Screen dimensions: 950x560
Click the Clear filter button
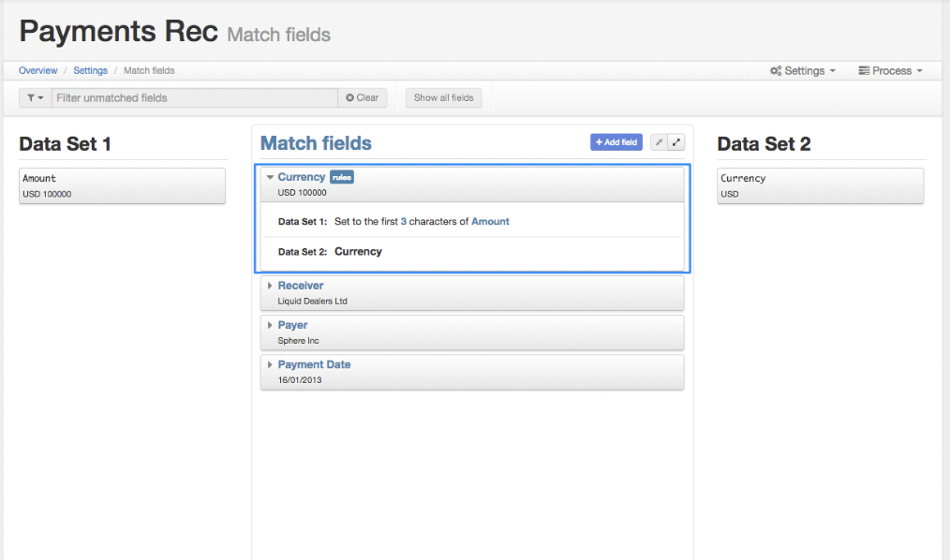click(x=363, y=98)
